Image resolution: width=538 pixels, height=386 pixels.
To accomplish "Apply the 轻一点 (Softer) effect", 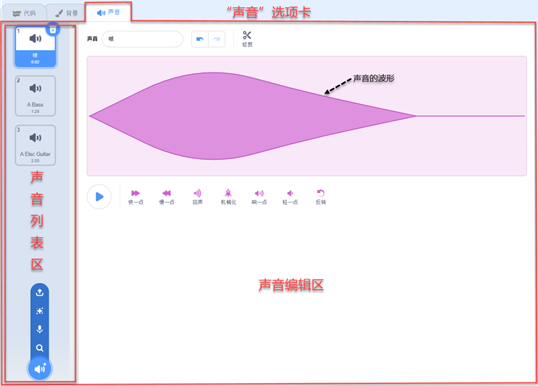I will coord(290,197).
